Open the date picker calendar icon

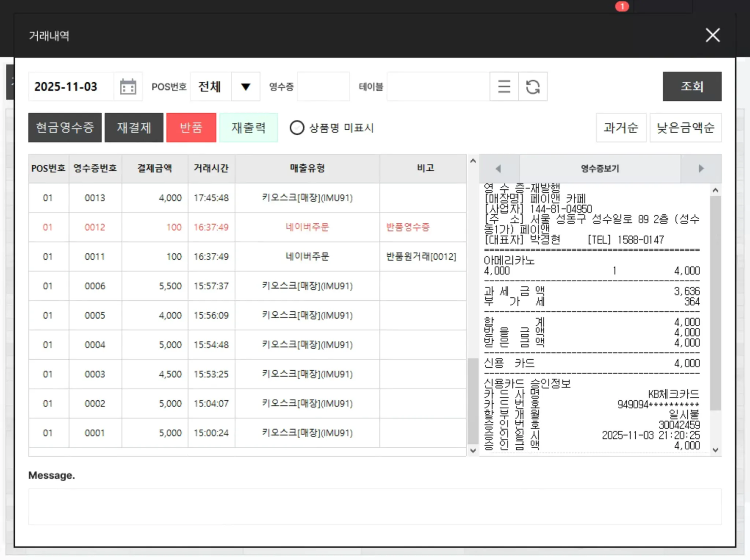128,87
